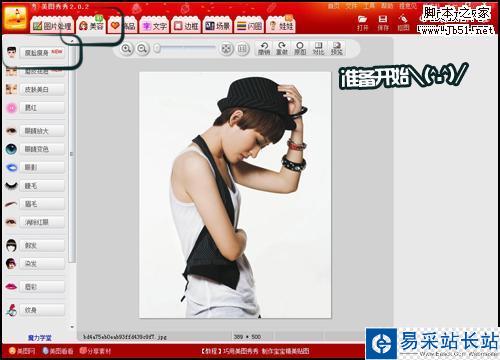500x360 pixels.
Task: Click the 眉毛 eyebrow button
Action: point(42,204)
